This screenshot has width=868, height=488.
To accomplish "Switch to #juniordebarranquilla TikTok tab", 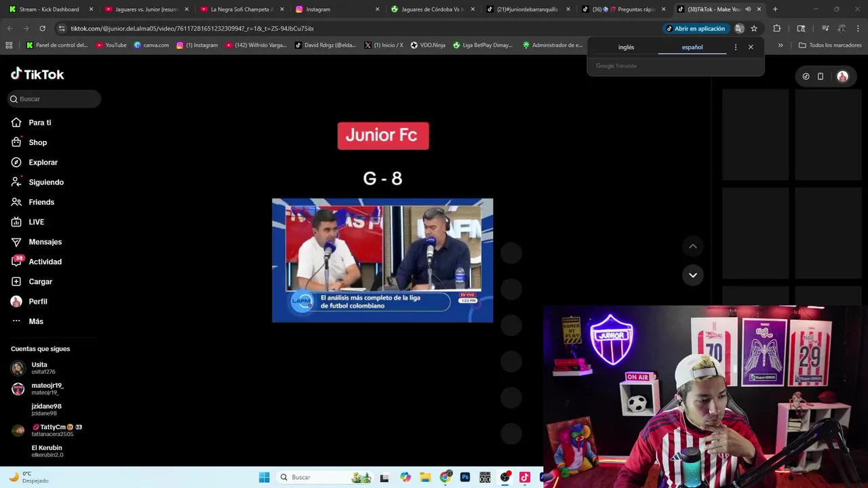I will 529,9.
